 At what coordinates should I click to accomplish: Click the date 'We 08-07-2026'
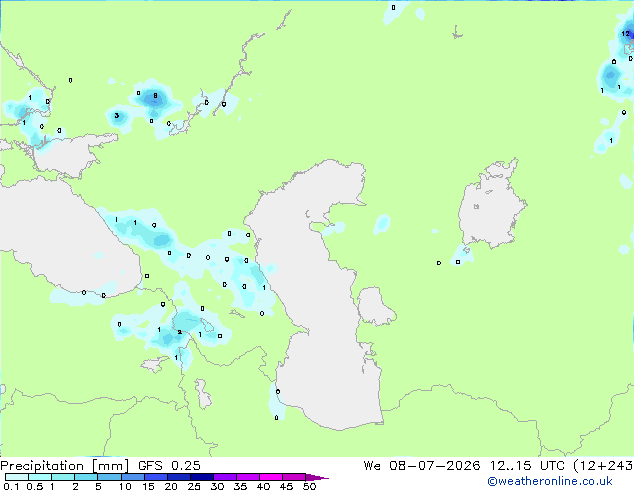pos(422,466)
